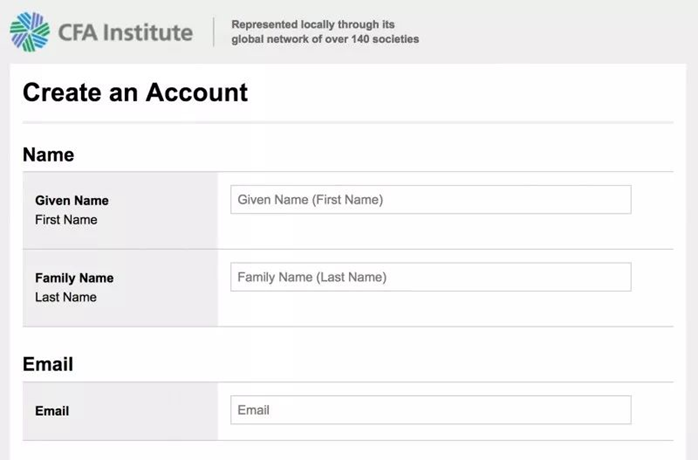Focus the Email input field
Viewport: 698px width, 460px height.
[x=430, y=410]
